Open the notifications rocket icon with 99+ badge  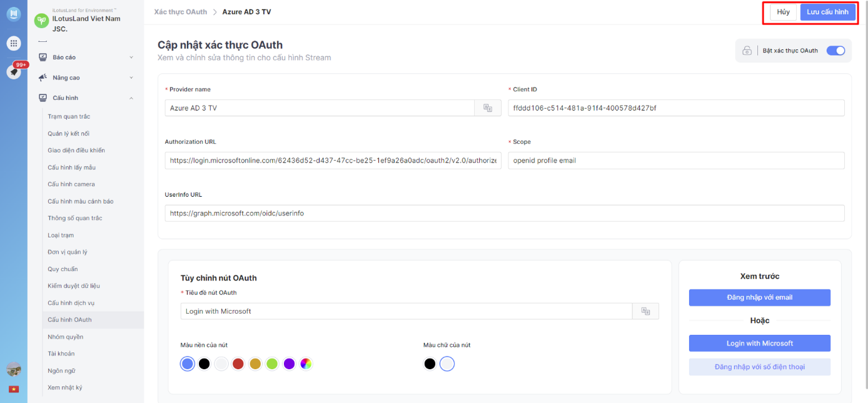click(x=13, y=72)
